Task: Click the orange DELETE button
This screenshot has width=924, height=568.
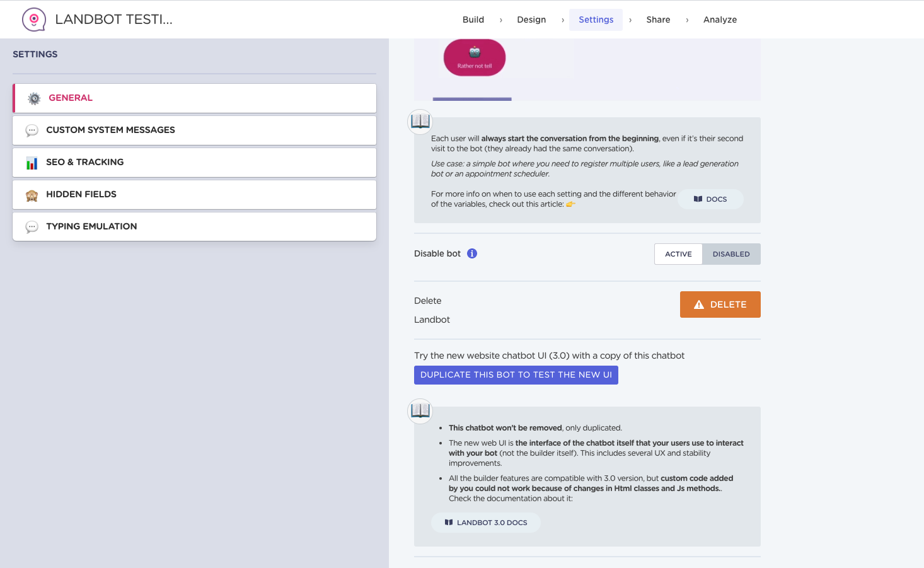Action: point(720,304)
